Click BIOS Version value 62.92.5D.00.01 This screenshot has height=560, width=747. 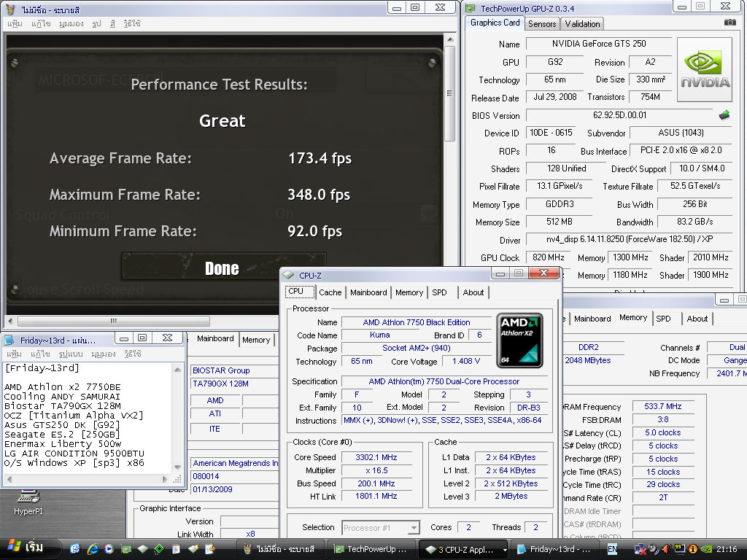(619, 115)
